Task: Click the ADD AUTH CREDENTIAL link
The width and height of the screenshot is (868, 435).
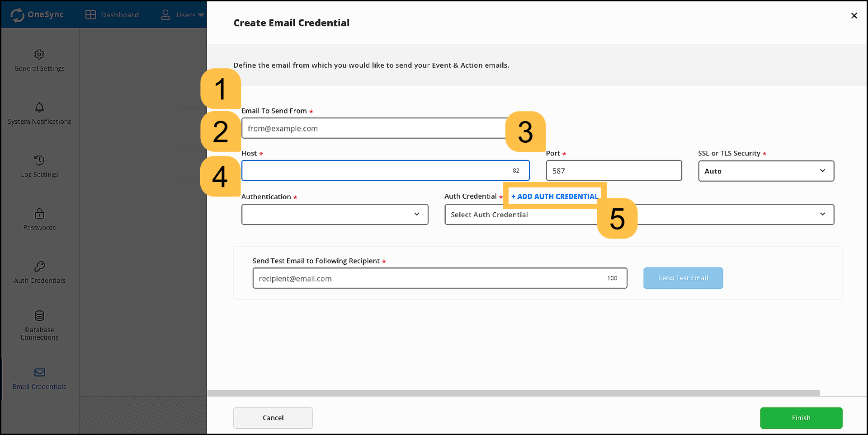Action: point(554,196)
